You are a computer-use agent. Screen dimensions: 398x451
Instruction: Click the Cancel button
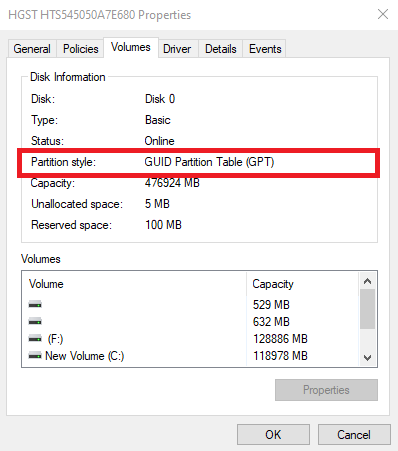tap(354, 434)
